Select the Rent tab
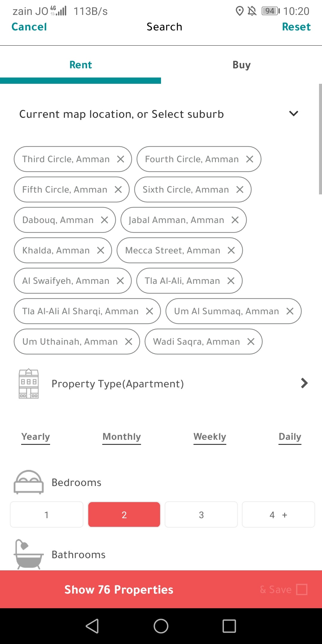 (x=80, y=65)
